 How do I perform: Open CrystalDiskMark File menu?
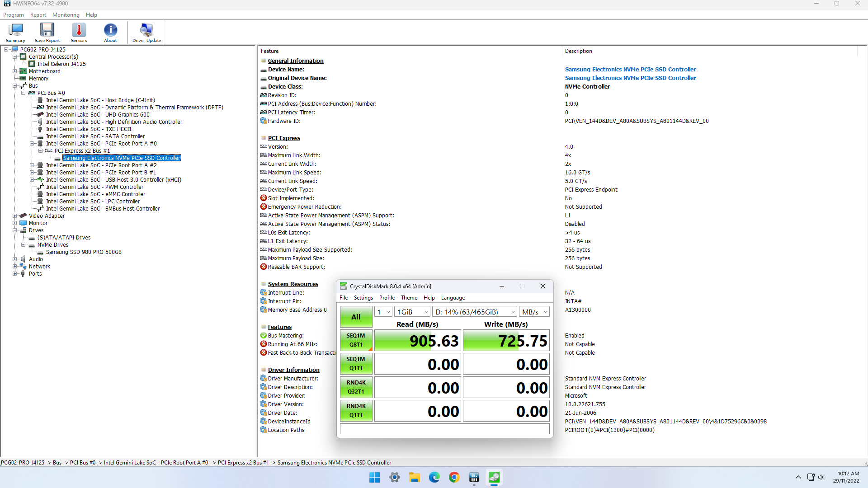point(344,298)
